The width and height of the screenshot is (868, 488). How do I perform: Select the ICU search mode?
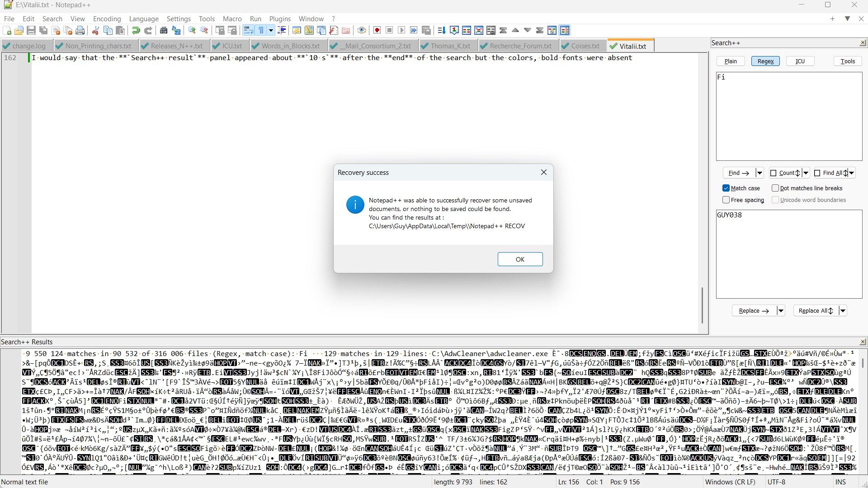[x=800, y=61]
